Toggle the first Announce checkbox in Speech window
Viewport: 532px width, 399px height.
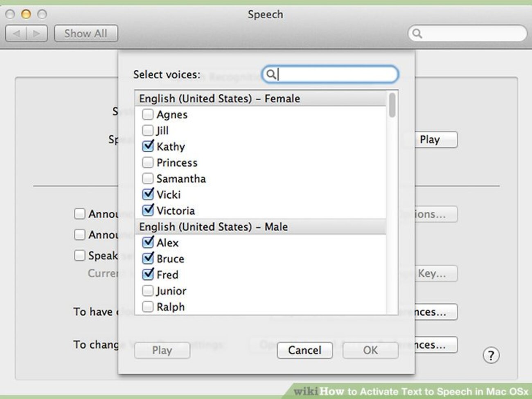pos(79,214)
